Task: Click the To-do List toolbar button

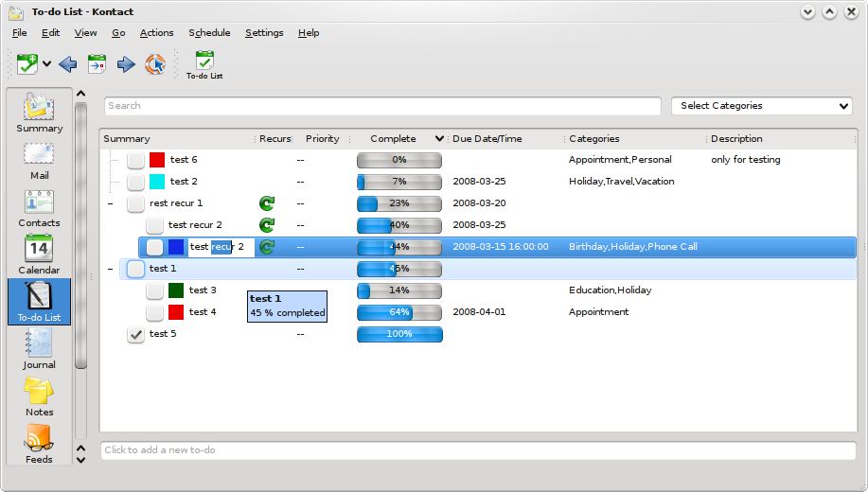Action: pyautogui.click(x=204, y=65)
